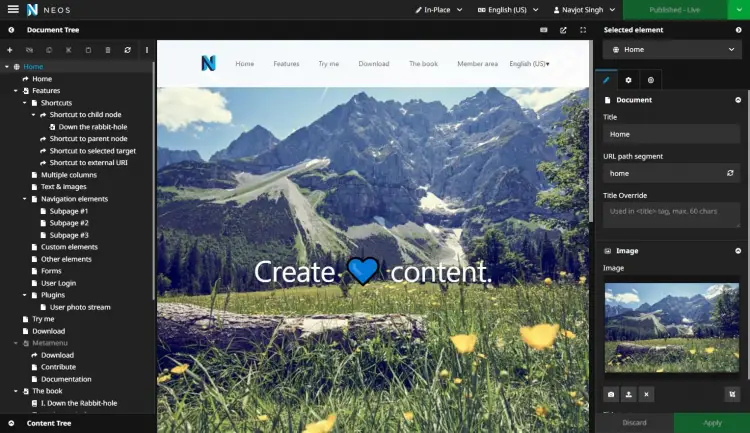Select Subpage #2 in document tree

coord(69,223)
